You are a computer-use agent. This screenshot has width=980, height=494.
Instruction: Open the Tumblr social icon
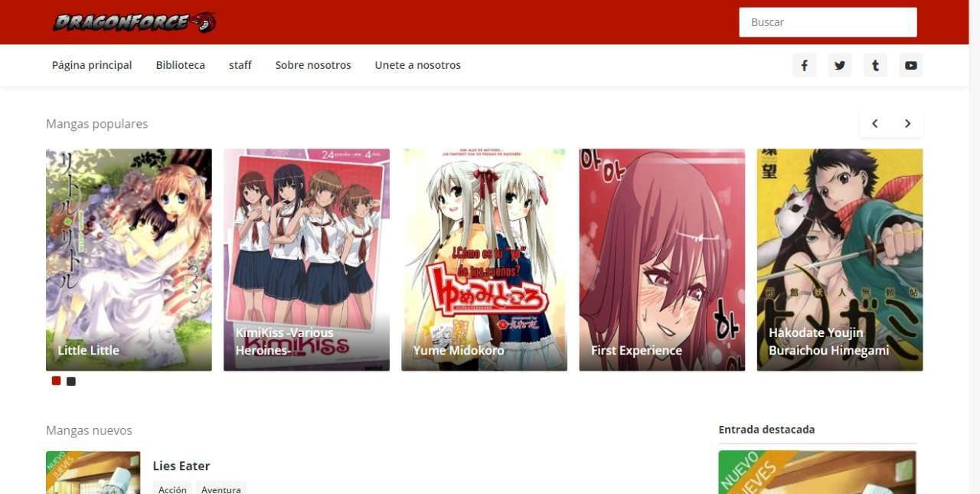[875, 65]
